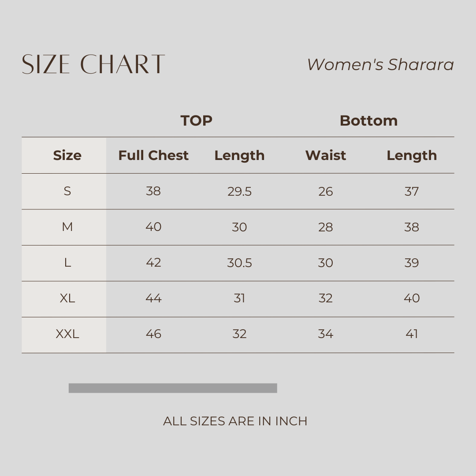
Task: Click the Women's Sharara subtitle text
Action: (x=380, y=65)
